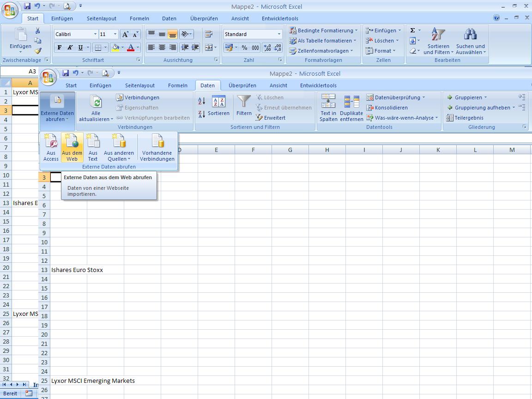
Task: Open Was-wäre-wenn-Analyse menu
Action: [402, 118]
